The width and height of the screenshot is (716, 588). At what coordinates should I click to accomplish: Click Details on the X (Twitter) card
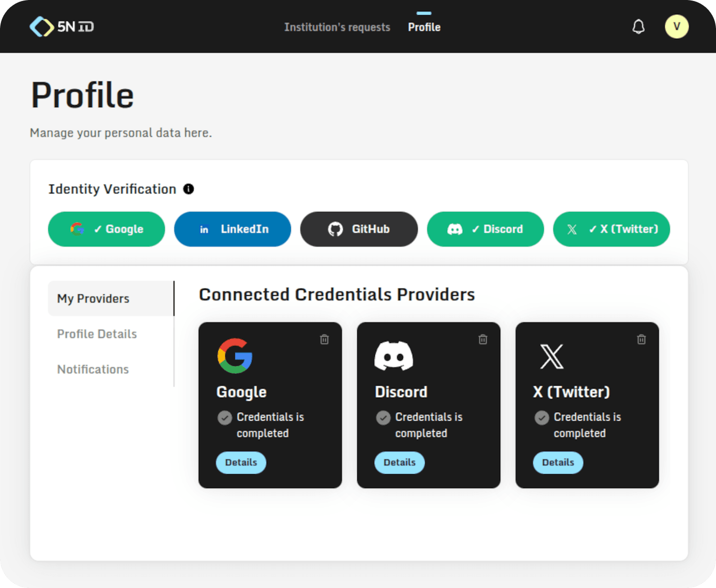click(x=558, y=462)
